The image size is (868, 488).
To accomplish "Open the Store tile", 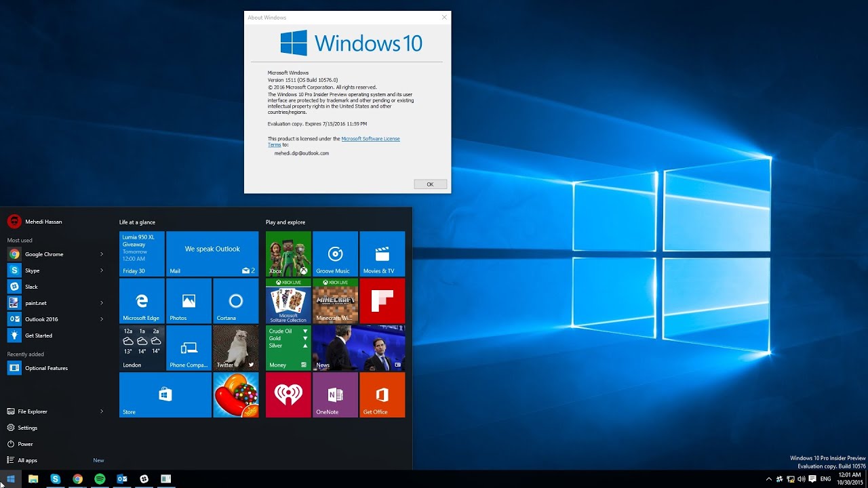I will [x=165, y=394].
